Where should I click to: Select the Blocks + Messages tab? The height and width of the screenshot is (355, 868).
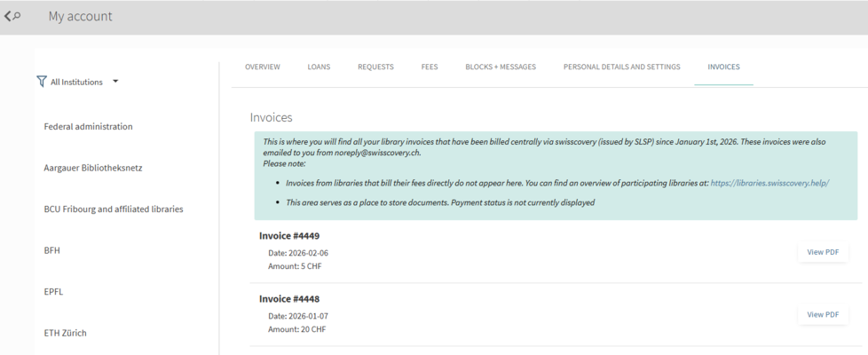pos(501,67)
